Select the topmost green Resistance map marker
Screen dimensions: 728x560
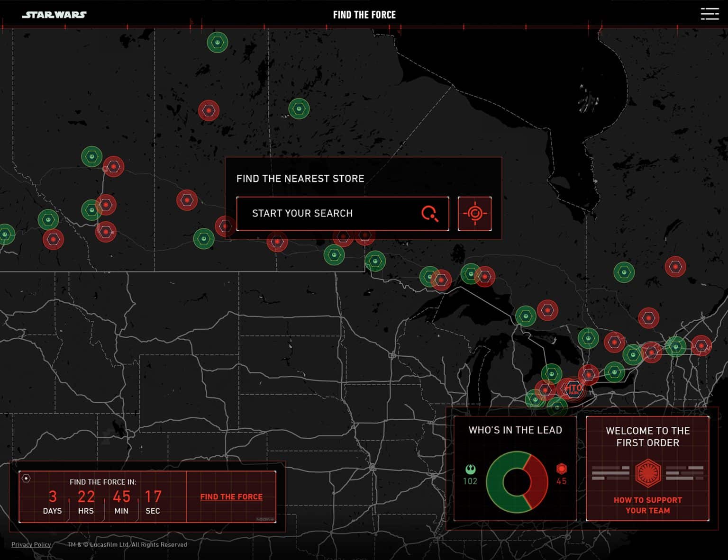(217, 43)
